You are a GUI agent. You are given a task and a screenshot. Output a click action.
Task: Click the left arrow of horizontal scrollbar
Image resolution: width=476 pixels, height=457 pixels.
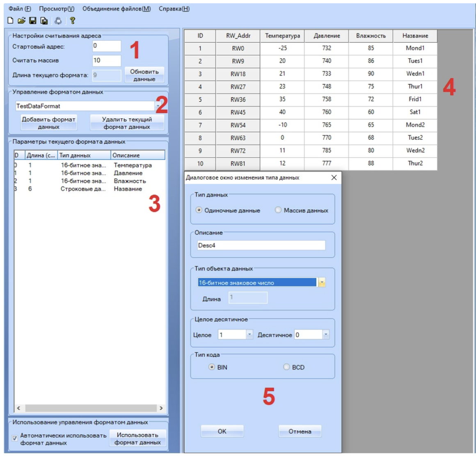tap(18, 408)
